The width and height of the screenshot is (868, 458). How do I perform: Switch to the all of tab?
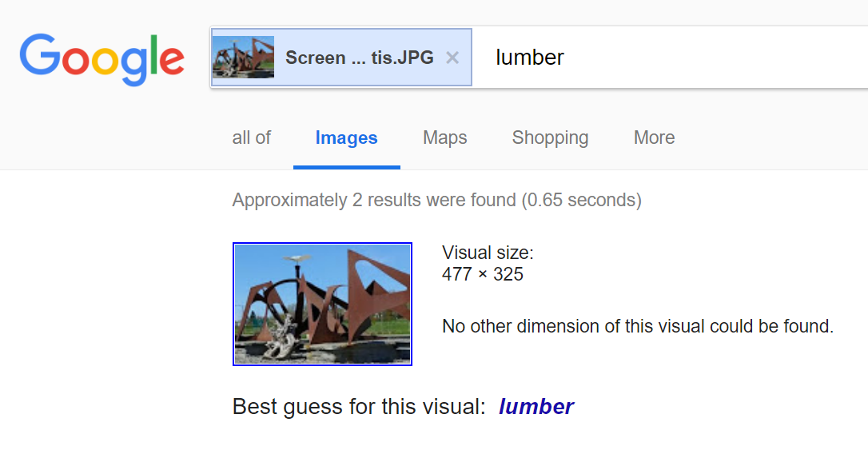(251, 137)
